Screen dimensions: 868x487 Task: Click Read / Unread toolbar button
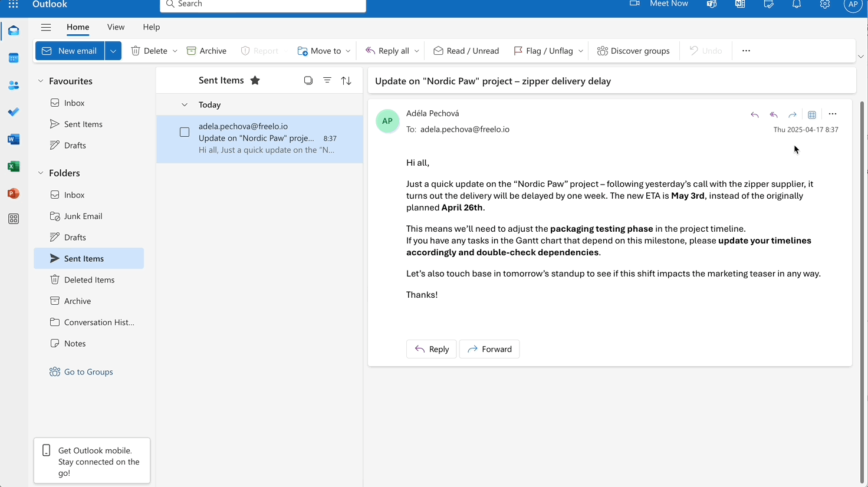tap(466, 51)
